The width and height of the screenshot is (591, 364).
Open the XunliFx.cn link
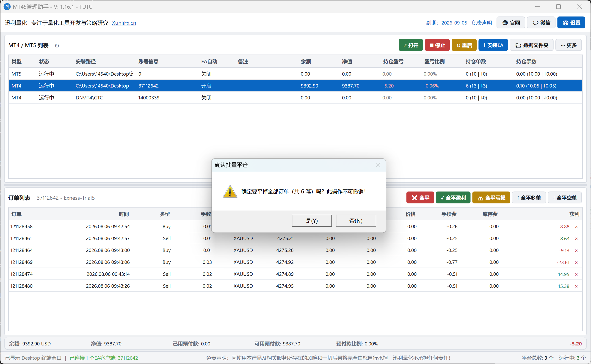(124, 23)
